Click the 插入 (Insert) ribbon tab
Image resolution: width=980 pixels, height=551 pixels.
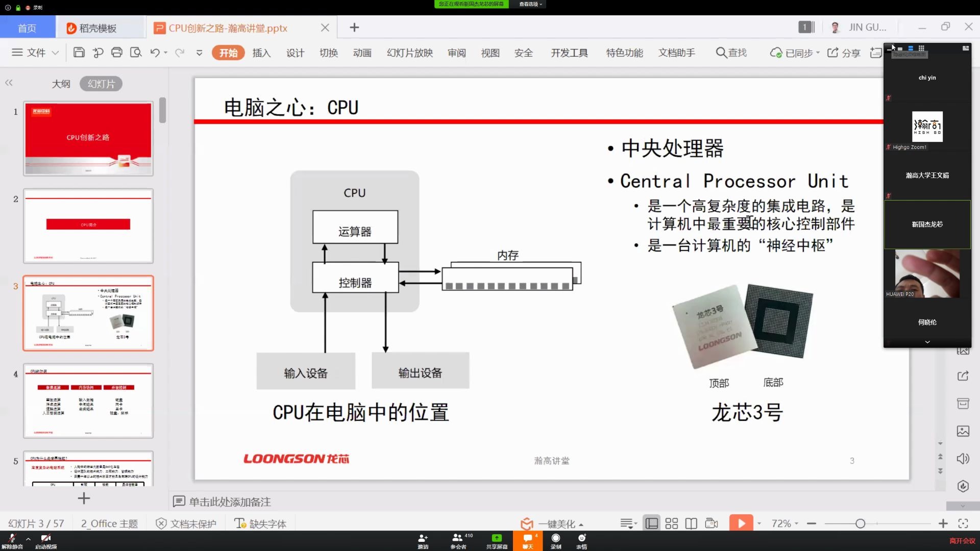tap(262, 53)
